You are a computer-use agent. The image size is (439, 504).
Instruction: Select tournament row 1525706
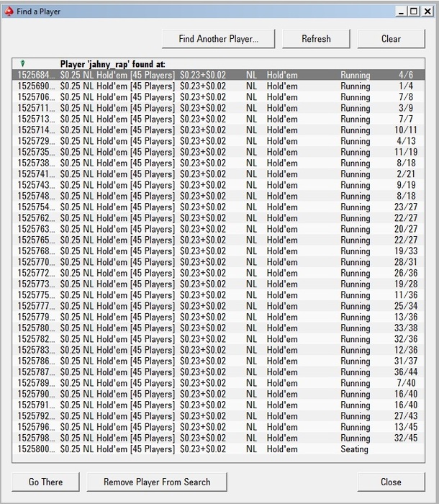tap(219, 96)
